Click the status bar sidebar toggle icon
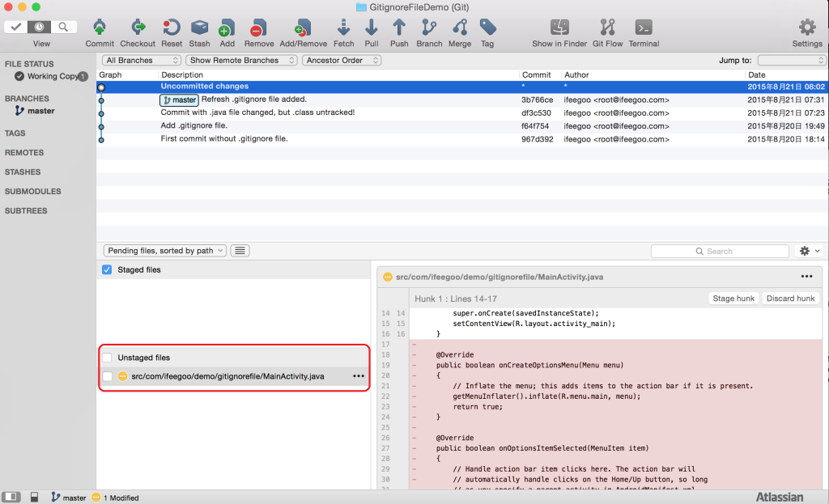The height and width of the screenshot is (504, 829). pyautogui.click(x=11, y=498)
